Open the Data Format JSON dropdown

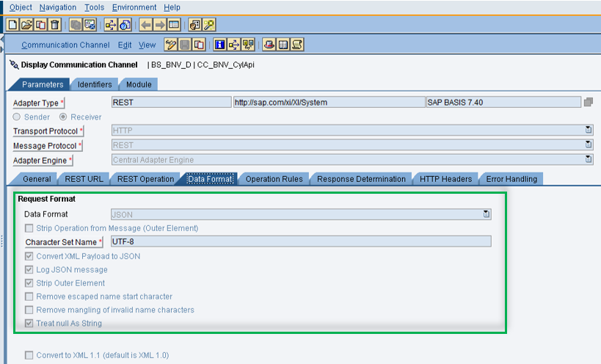point(486,214)
